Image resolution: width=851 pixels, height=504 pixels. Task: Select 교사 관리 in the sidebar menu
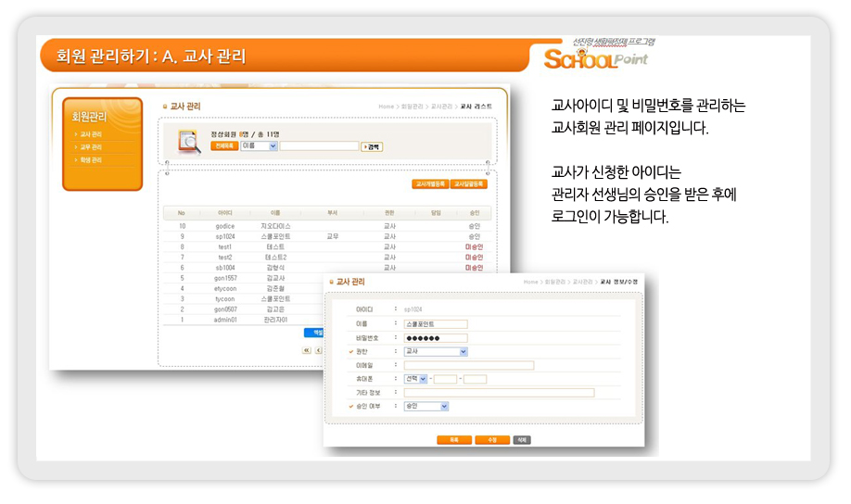click(x=91, y=134)
